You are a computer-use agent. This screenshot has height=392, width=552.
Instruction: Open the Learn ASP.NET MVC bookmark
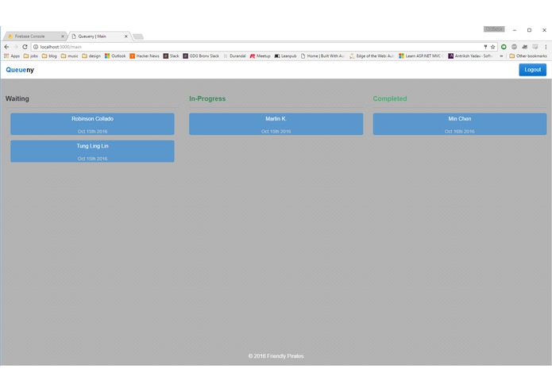coord(421,56)
